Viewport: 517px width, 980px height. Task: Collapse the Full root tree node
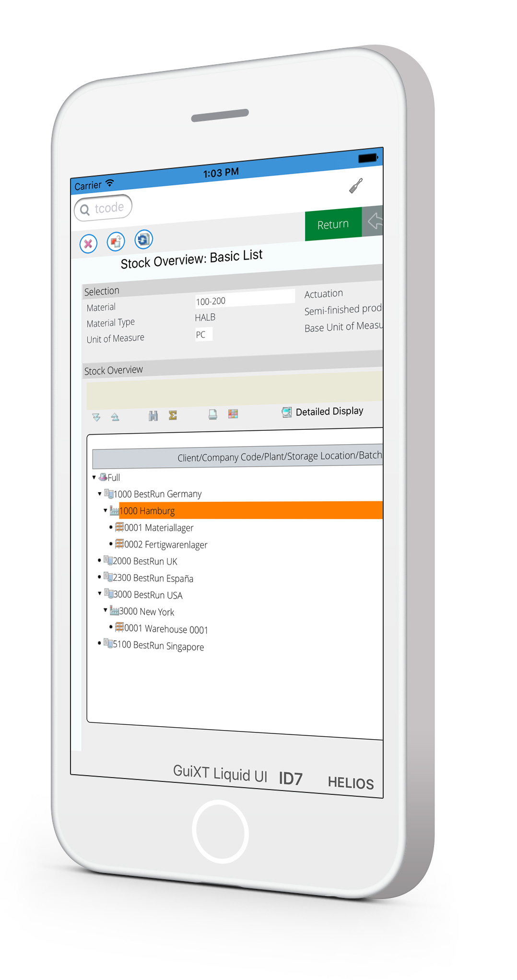point(94,477)
